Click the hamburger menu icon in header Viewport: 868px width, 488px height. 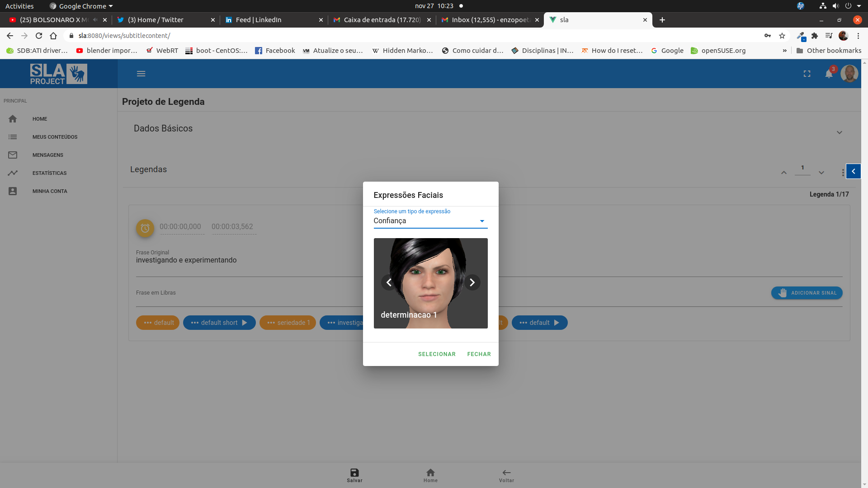[x=141, y=74]
